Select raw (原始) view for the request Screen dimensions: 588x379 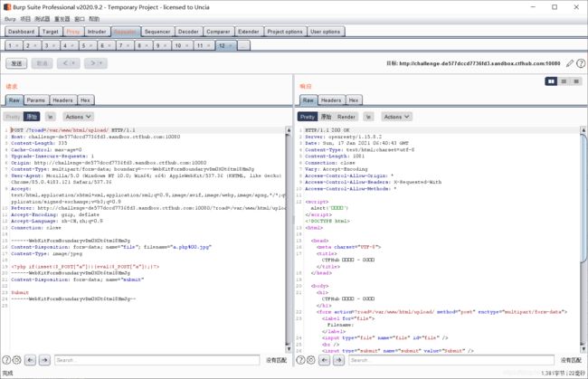32,117
